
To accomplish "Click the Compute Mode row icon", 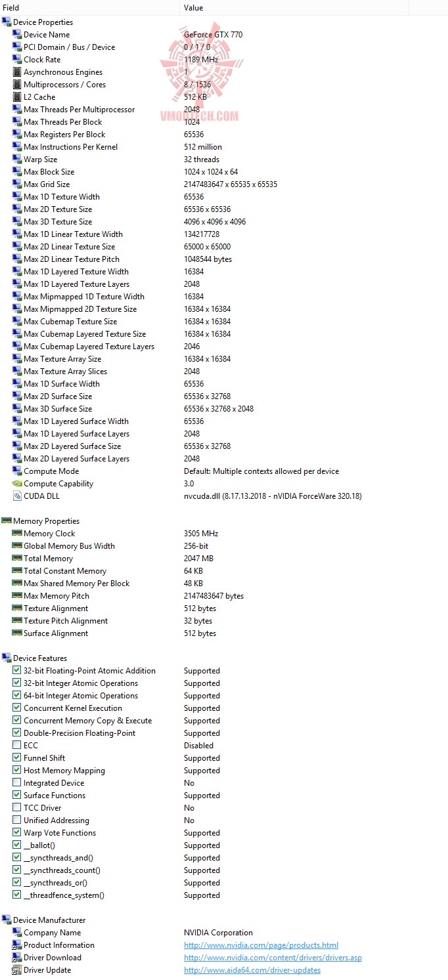I will point(17,471).
